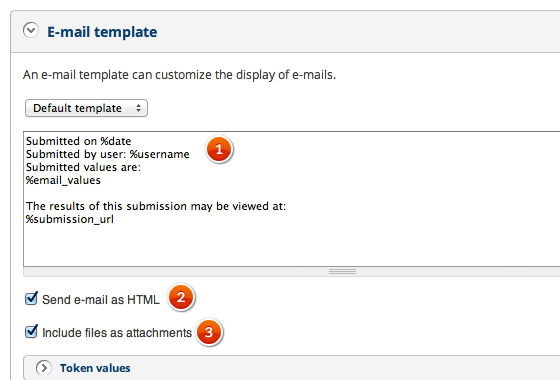560x380 pixels.
Task: Click the 'Submitted on %date' line
Action: [79, 141]
